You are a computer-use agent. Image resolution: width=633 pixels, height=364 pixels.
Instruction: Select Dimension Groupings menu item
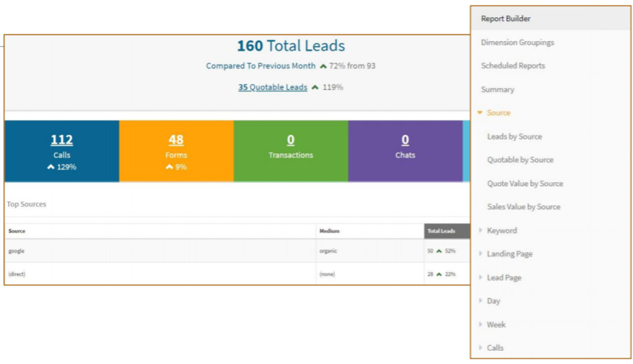pos(517,42)
